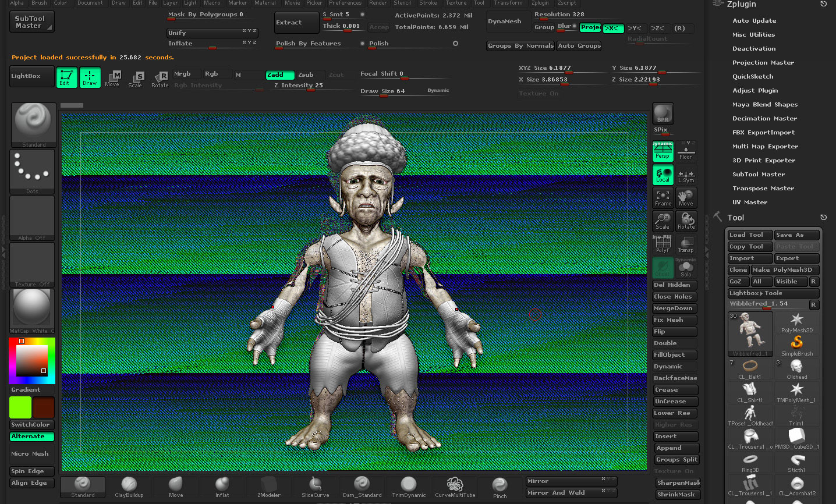Screen dimensions: 836x504
Task: Expand FBX ExportImport plugin section
Action: click(x=763, y=133)
